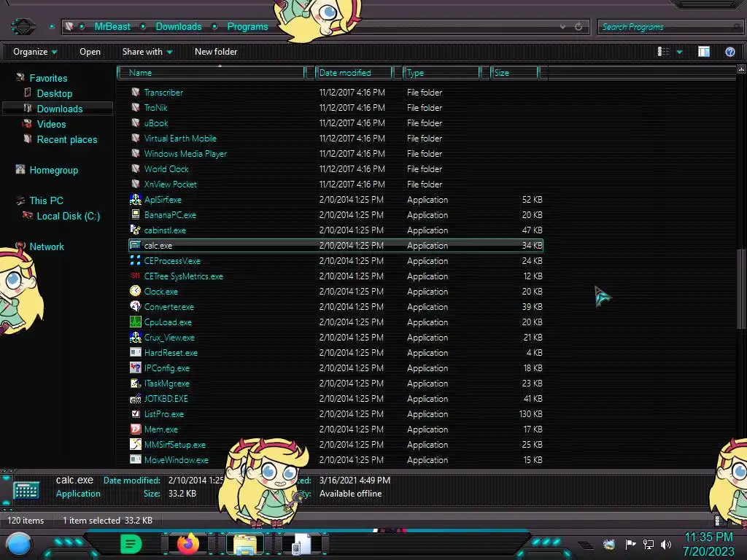Select Videos in the navigation pane
Image resolution: width=747 pixels, height=560 pixels.
tap(52, 124)
